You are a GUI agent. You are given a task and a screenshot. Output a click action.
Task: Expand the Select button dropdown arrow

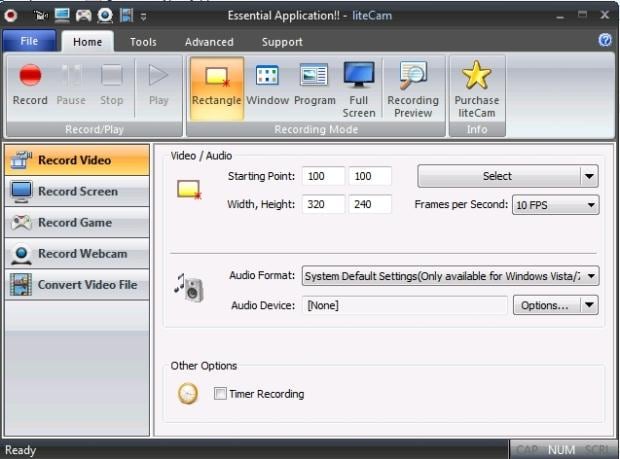click(x=589, y=176)
